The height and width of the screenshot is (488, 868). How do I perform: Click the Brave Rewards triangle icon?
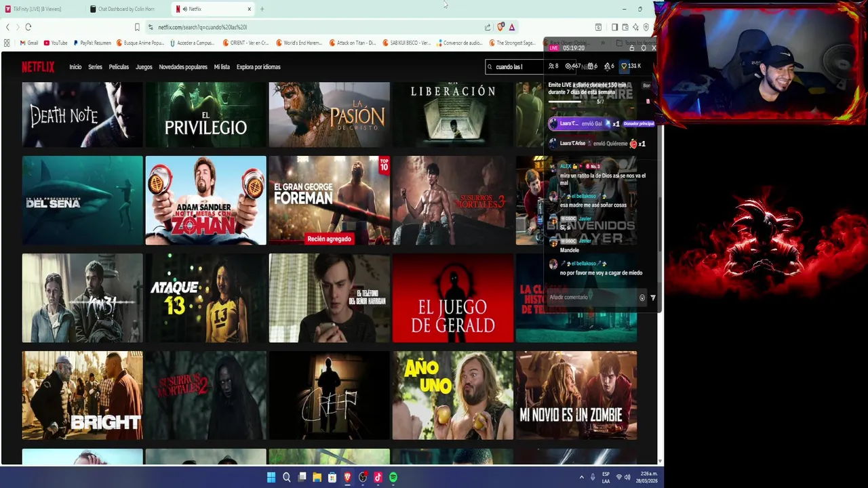512,27
